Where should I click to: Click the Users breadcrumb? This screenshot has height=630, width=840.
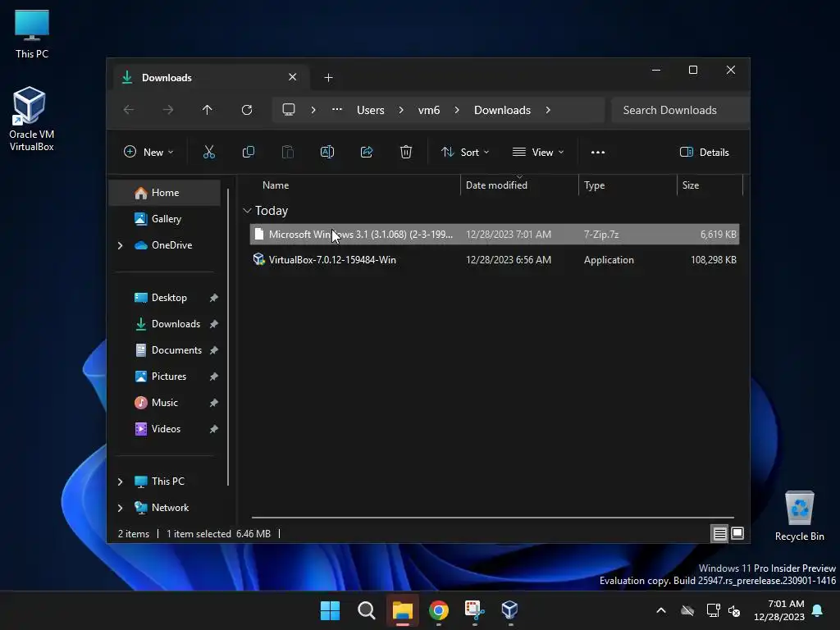pyautogui.click(x=370, y=110)
